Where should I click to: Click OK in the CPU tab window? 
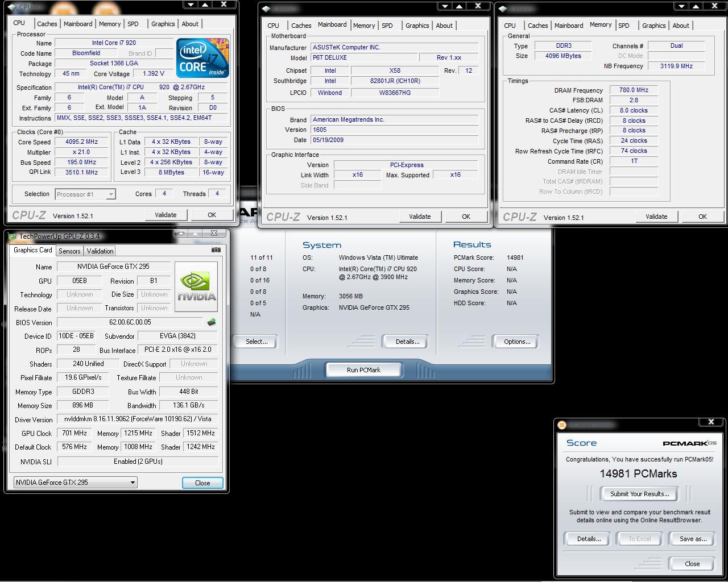click(x=212, y=215)
